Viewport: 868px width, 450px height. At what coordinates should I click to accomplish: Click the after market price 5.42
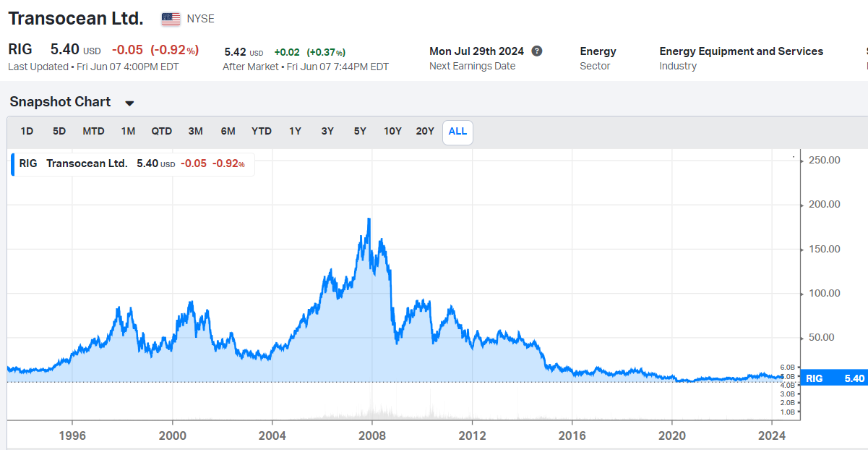(235, 52)
